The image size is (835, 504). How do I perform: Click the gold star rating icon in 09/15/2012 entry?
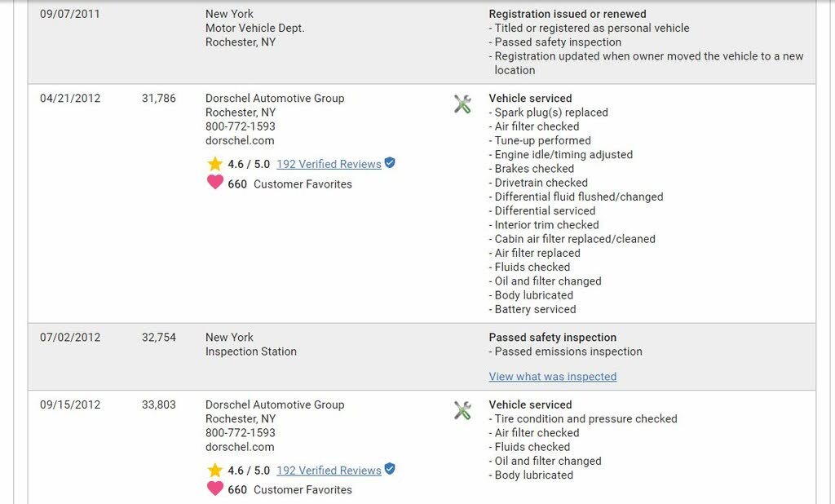coord(215,470)
